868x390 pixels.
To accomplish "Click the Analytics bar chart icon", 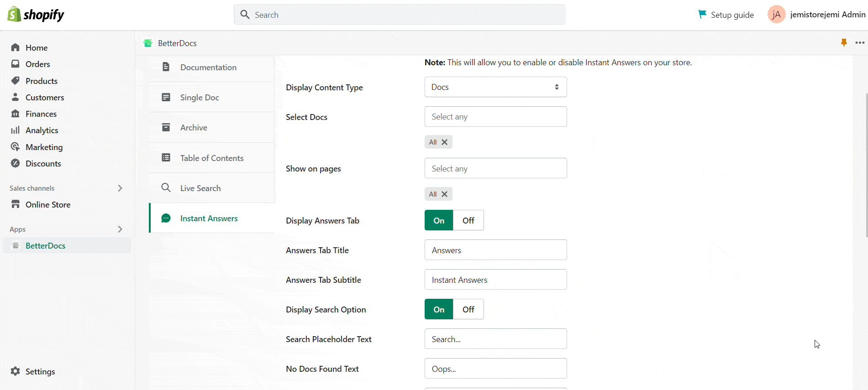I will [x=16, y=130].
